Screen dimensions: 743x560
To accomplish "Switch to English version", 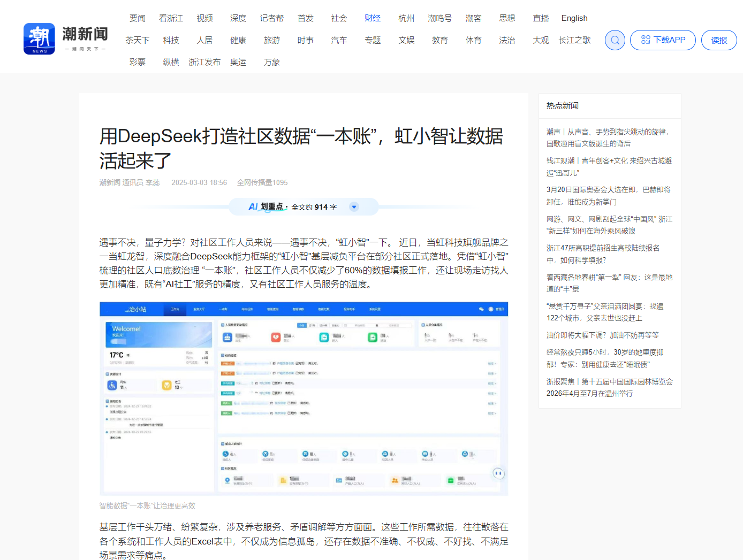I will click(x=574, y=18).
